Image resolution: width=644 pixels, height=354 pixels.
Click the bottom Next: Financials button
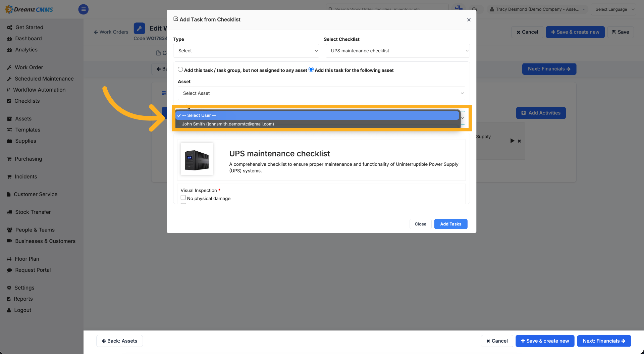604,341
